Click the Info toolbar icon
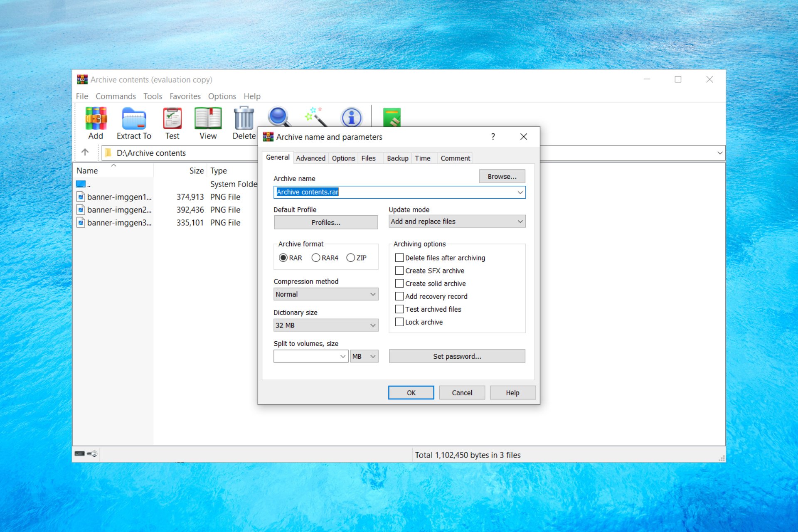 pyautogui.click(x=351, y=118)
